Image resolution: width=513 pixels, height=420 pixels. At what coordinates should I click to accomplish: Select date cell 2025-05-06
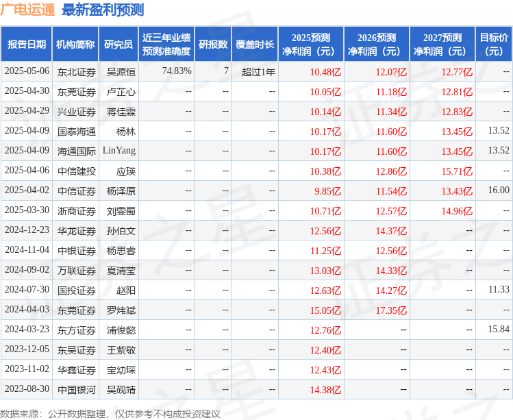point(27,71)
